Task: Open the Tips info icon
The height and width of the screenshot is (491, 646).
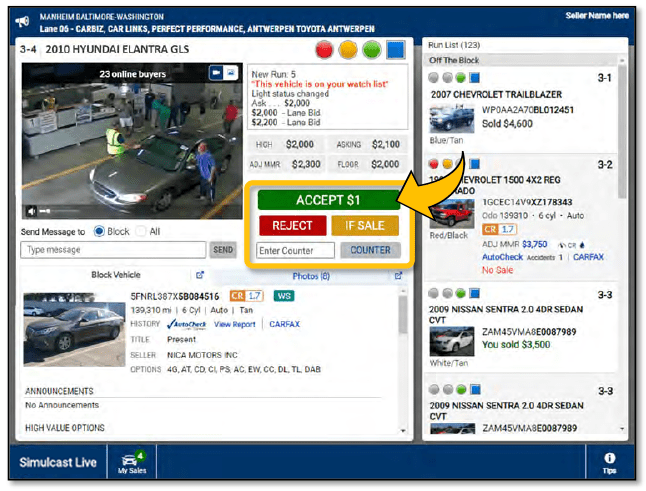Action: (x=609, y=462)
